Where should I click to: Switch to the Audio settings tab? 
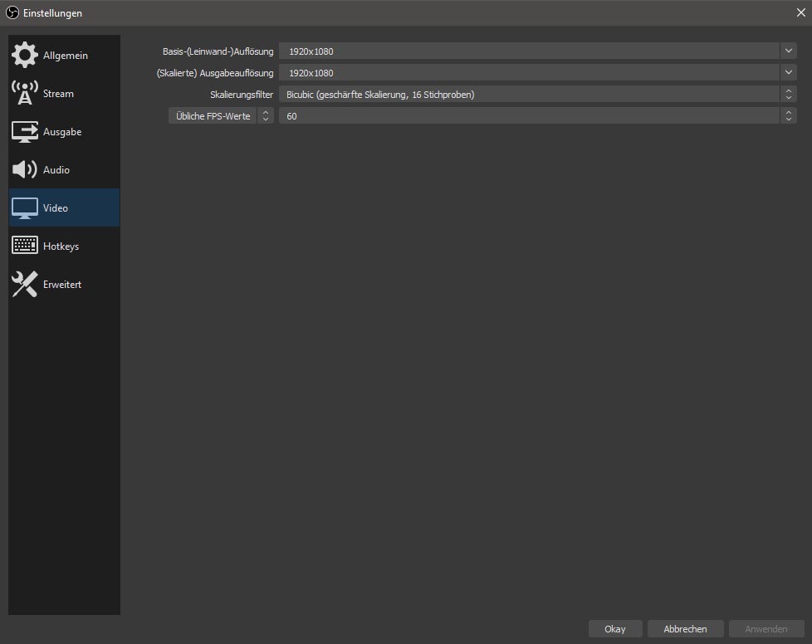(56, 170)
